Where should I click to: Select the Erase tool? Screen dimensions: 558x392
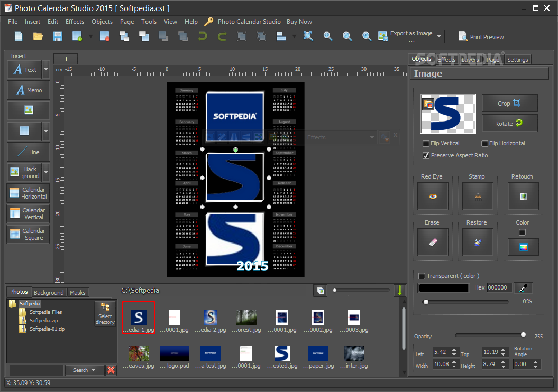433,242
